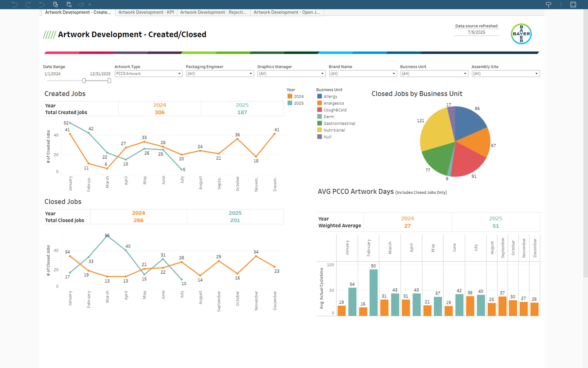Switch to the Artwork Development - KPI tab
Screen dimensions: 588x368
tap(146, 12)
